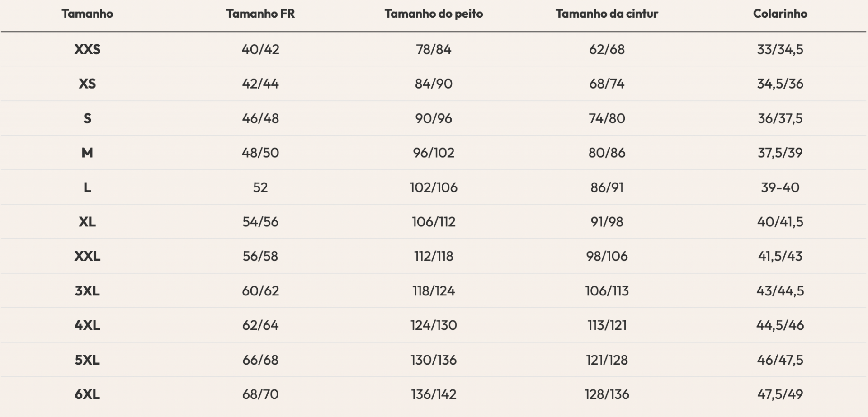Select the M size row label
Screen dimensions: 868x417
[x=87, y=153]
